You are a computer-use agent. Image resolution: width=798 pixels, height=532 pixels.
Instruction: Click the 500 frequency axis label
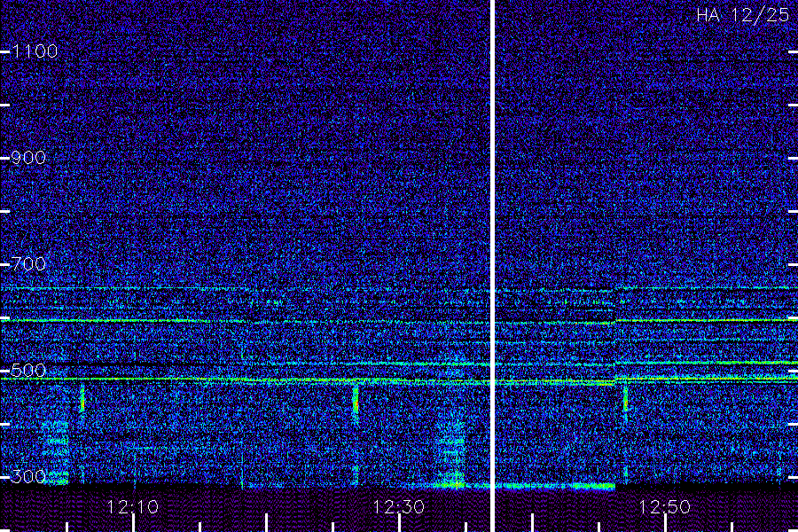point(28,370)
